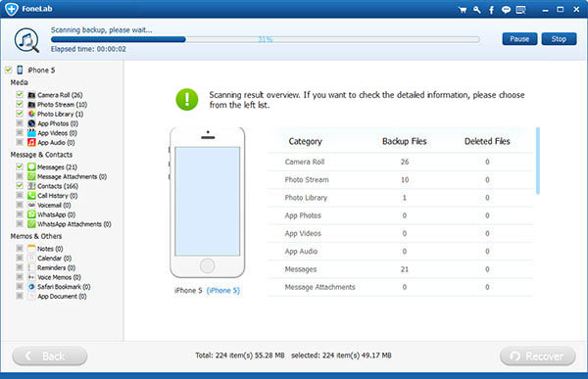
Task: Pause the backup scan
Action: pyautogui.click(x=519, y=39)
